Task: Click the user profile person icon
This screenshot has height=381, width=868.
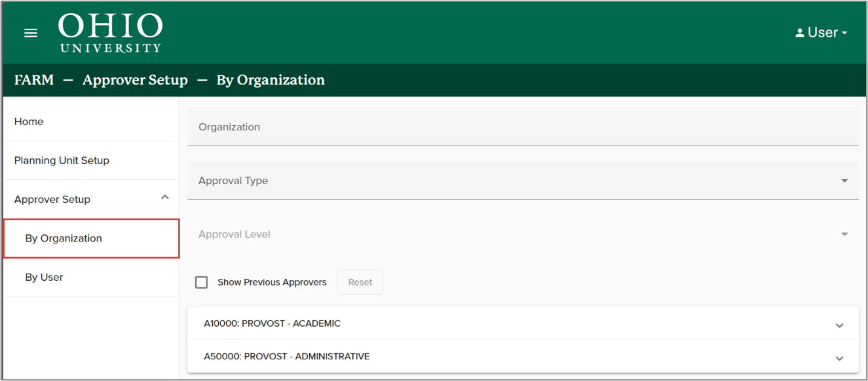Action: [800, 33]
